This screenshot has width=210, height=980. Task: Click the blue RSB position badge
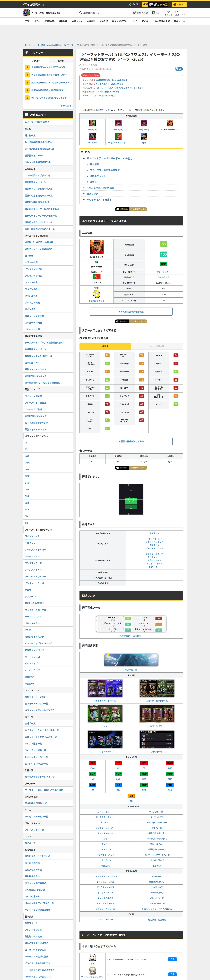170,785
